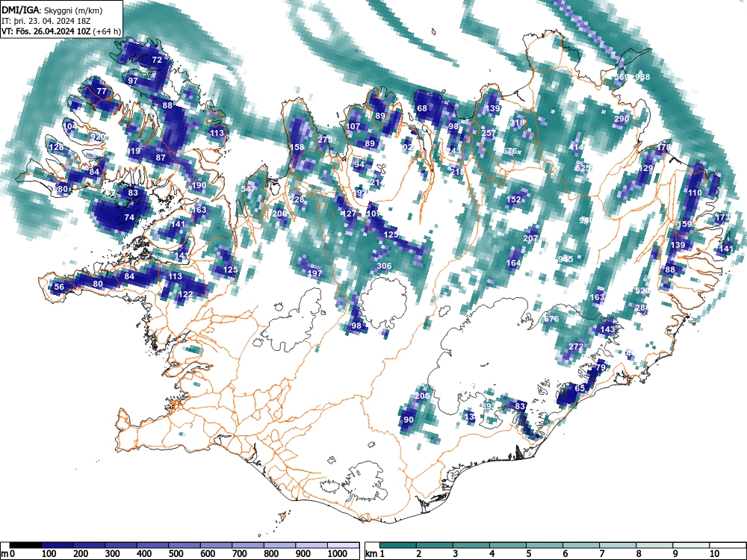This screenshot has width=747, height=560.
Task: Click the visibility value 87
Action: pyautogui.click(x=161, y=158)
